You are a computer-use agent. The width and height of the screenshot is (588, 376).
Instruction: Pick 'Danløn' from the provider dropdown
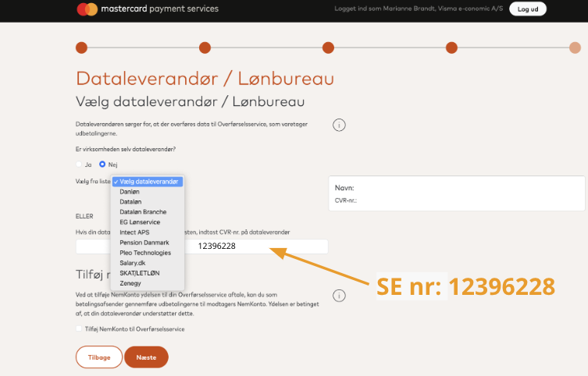pos(131,192)
